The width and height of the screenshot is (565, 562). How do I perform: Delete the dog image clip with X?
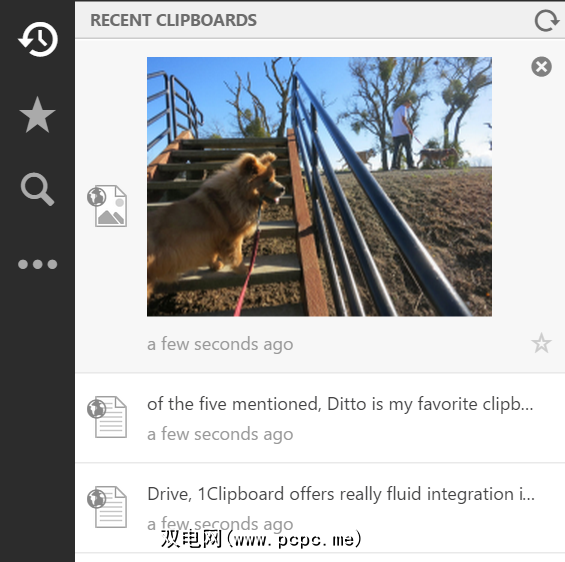coord(541,67)
